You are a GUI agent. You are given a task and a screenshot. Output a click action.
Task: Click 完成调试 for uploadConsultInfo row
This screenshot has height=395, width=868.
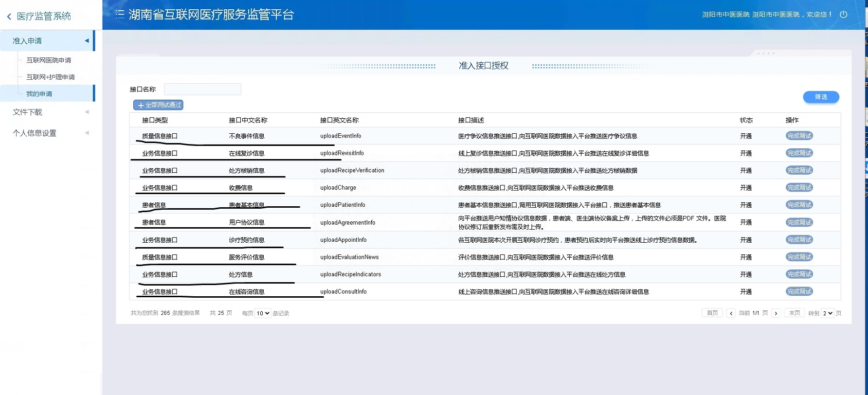pyautogui.click(x=799, y=291)
